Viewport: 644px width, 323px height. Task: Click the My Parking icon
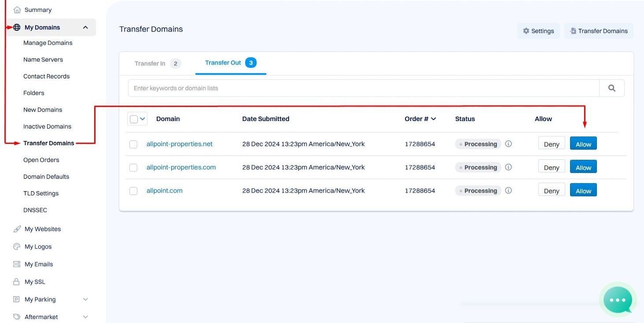(17, 299)
